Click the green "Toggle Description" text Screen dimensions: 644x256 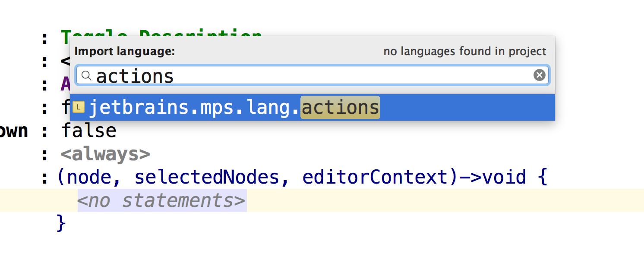161,36
